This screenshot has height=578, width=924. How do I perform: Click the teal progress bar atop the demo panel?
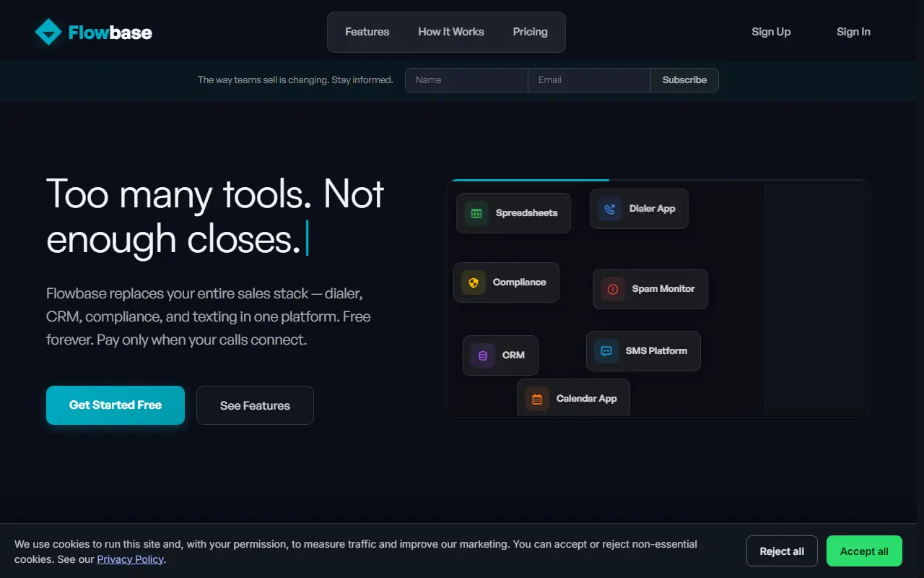[529, 180]
